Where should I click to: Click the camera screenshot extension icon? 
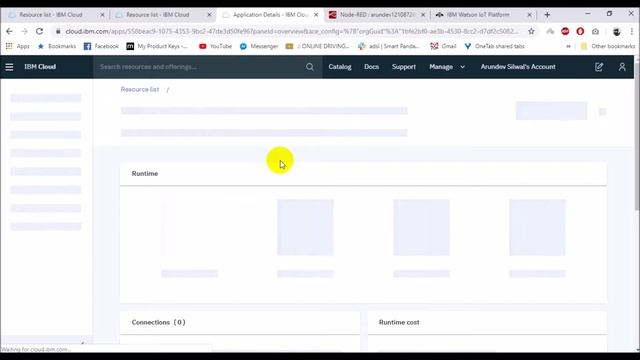tap(596, 31)
